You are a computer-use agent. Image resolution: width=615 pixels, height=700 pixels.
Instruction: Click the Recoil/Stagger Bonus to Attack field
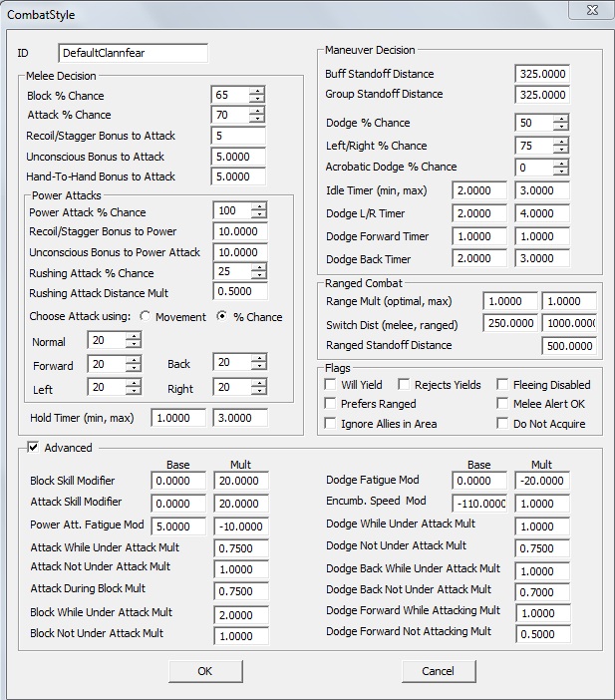(238, 136)
